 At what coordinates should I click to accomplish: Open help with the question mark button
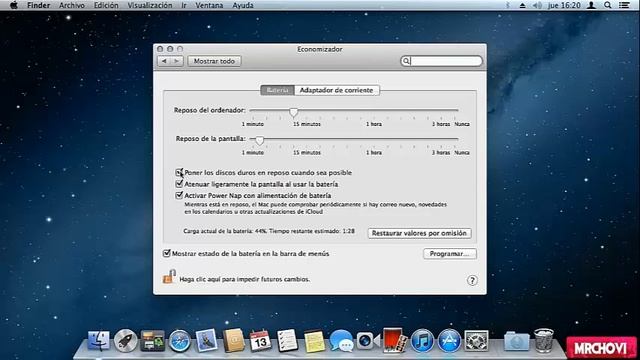point(472,280)
